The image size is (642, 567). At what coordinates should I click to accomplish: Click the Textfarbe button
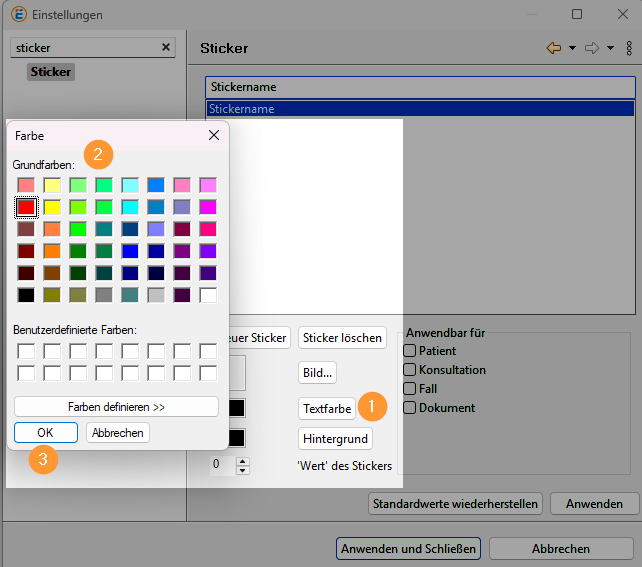pos(327,409)
